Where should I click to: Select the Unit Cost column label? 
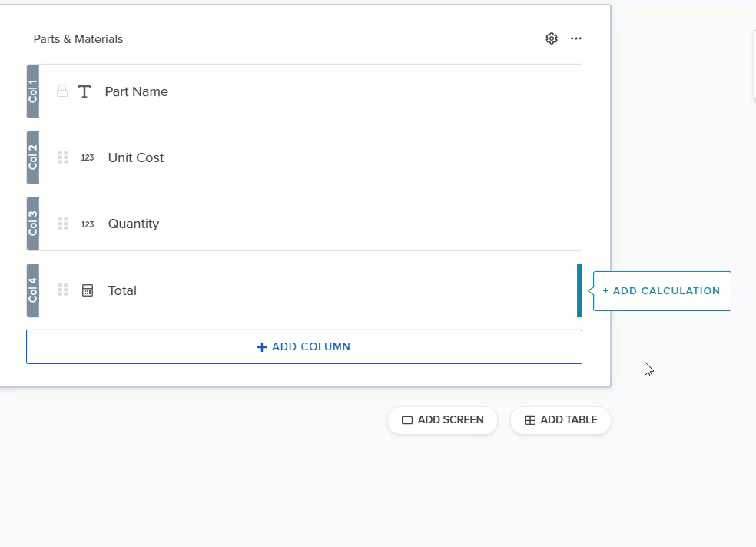[136, 157]
